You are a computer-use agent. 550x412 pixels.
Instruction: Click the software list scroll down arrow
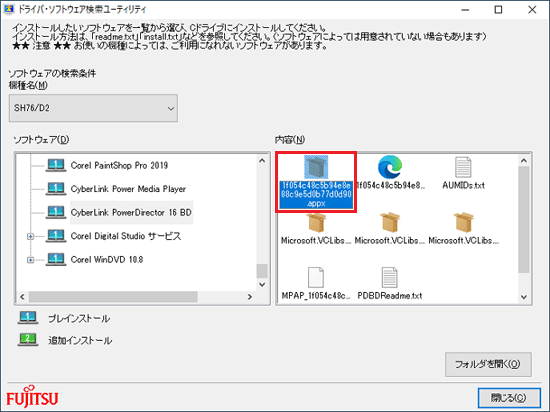tap(262, 284)
